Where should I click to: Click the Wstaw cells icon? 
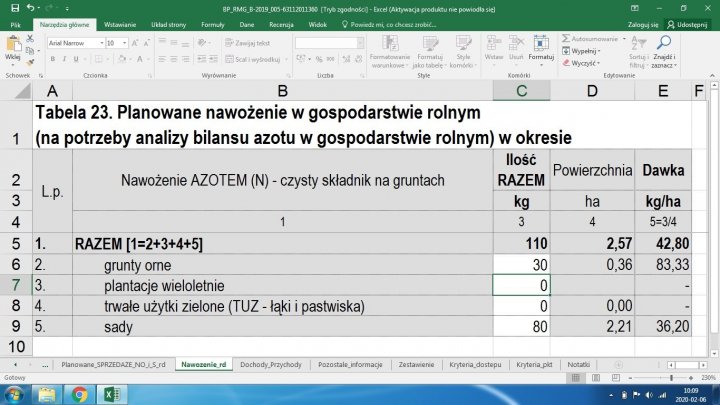[x=494, y=44]
